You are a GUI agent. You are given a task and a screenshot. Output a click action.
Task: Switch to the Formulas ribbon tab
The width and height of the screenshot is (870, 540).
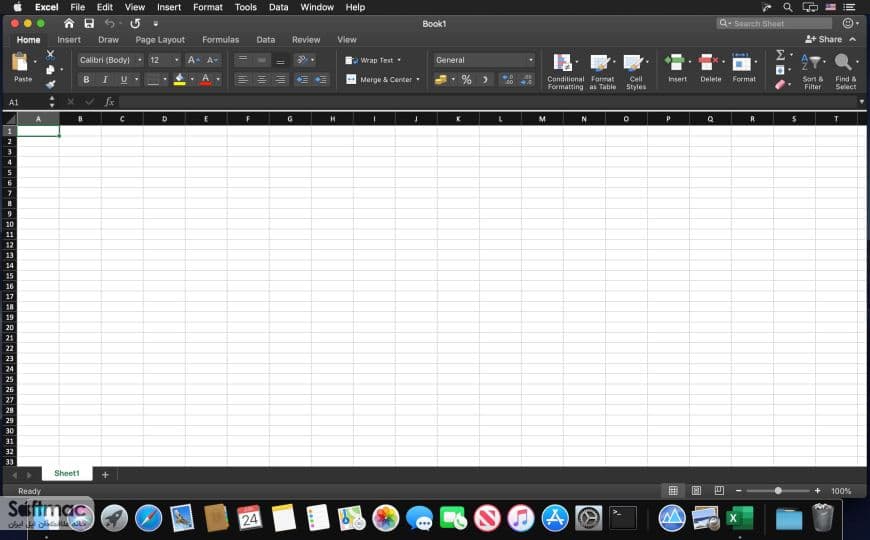click(x=220, y=40)
